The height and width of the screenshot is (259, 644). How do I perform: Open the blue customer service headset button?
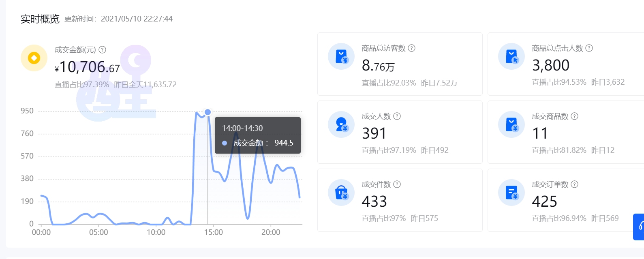[x=639, y=227]
